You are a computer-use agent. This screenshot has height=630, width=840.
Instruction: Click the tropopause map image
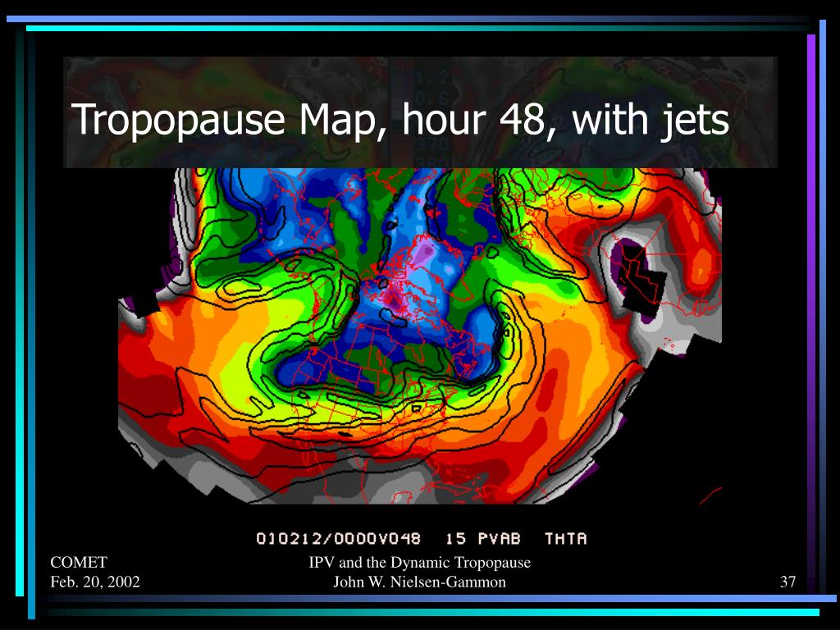click(x=420, y=336)
